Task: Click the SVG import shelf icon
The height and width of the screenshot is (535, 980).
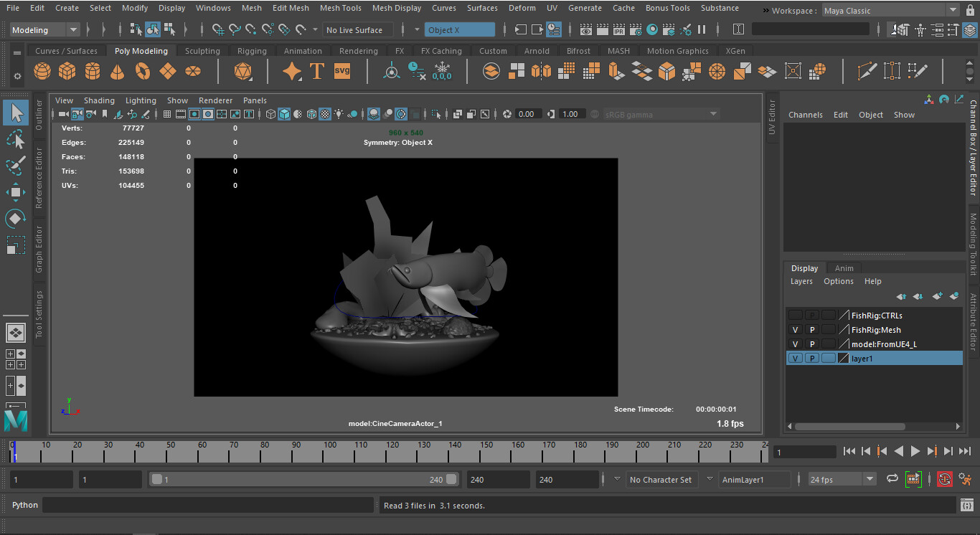Action: (x=342, y=71)
